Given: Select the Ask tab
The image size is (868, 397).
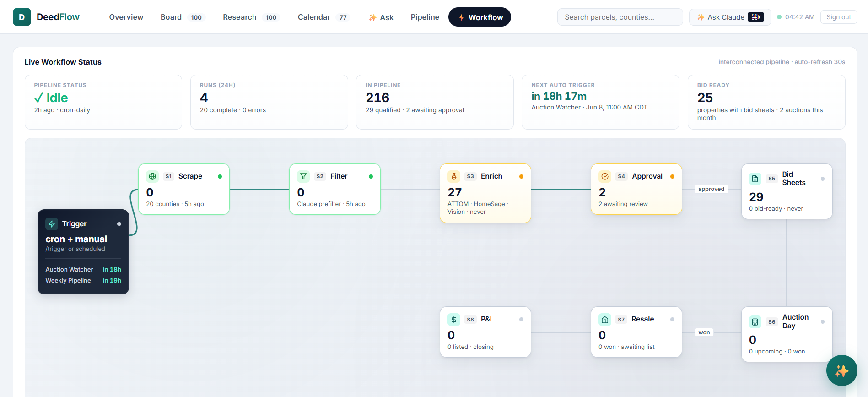Looking at the screenshot, I should coord(381,17).
